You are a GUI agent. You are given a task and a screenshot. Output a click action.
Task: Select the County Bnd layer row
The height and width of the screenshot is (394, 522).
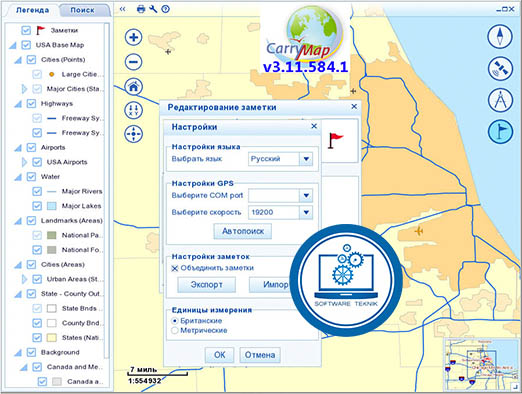68,323
